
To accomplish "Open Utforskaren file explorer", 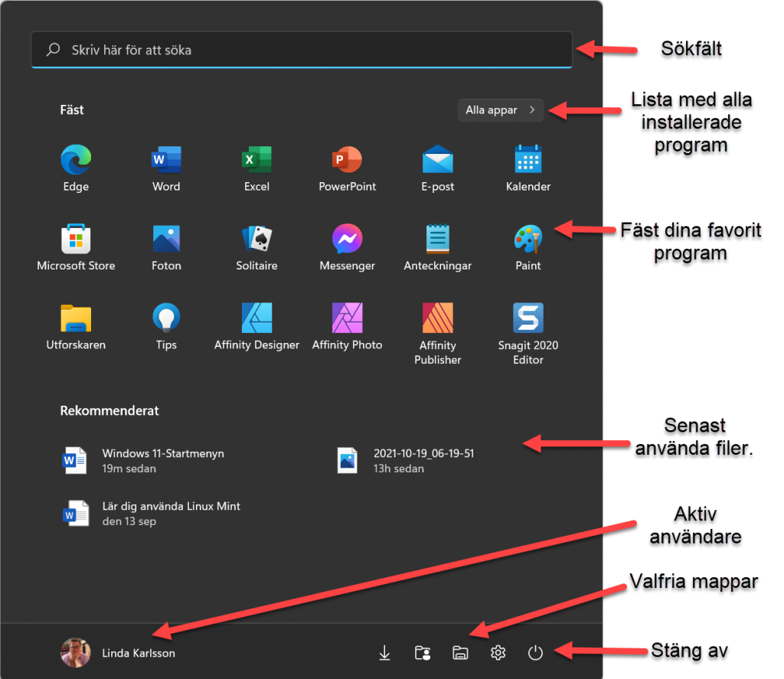I will click(76, 327).
